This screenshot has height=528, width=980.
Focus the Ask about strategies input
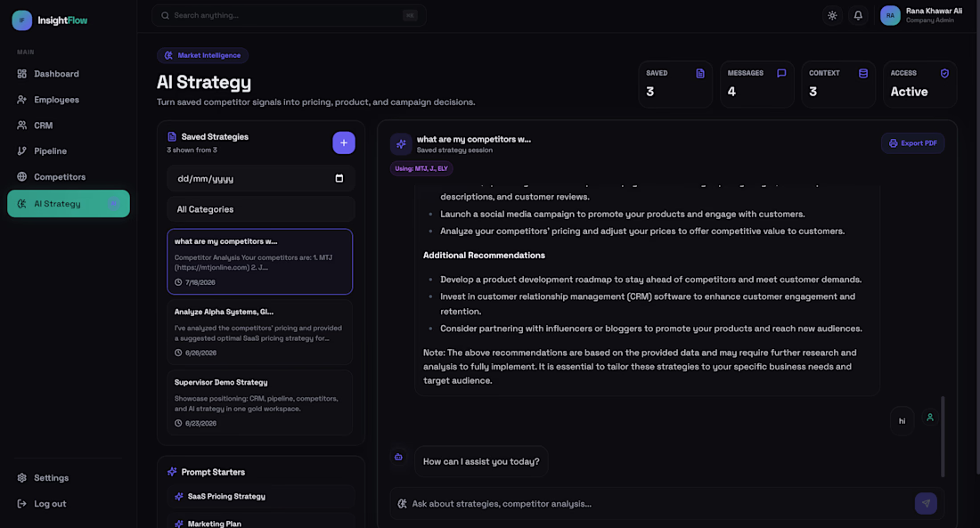pos(659,504)
